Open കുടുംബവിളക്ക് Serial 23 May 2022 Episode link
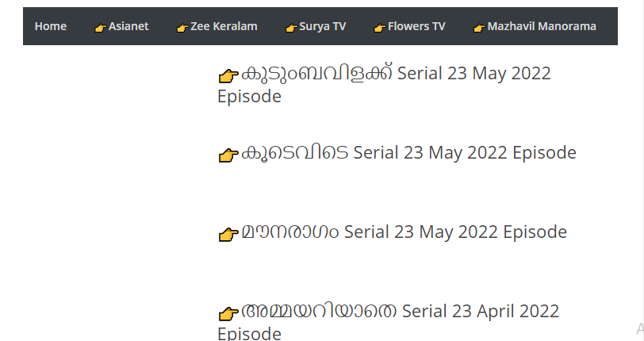This screenshot has width=644, height=341. (x=395, y=75)
